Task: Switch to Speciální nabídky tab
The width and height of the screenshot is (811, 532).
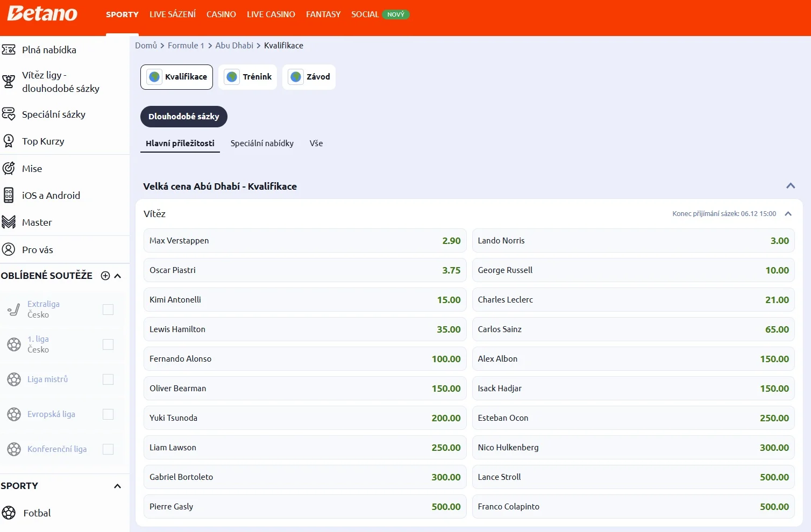Action: tap(262, 143)
